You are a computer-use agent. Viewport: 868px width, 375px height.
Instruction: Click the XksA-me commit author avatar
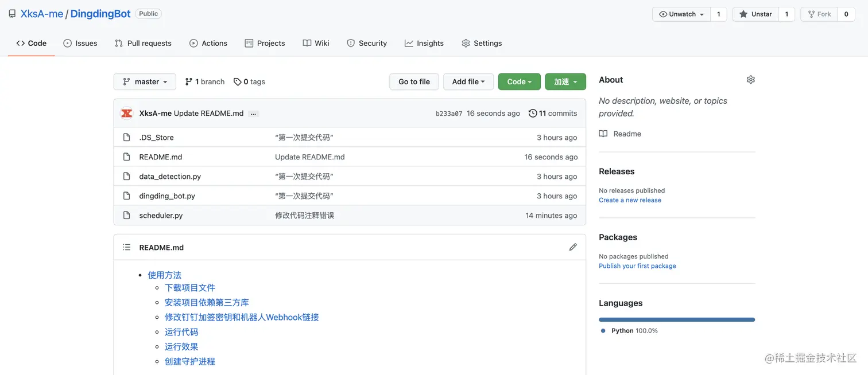coord(127,113)
